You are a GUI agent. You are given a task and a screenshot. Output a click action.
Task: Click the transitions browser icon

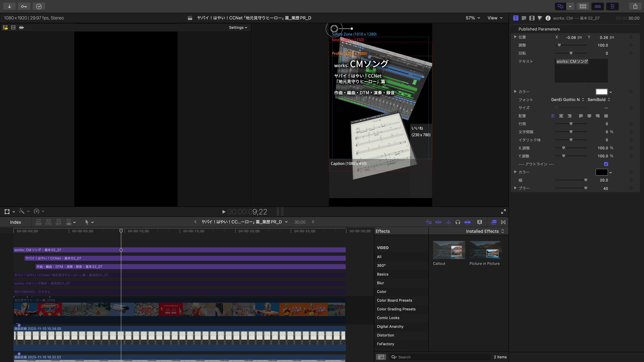tap(503, 222)
